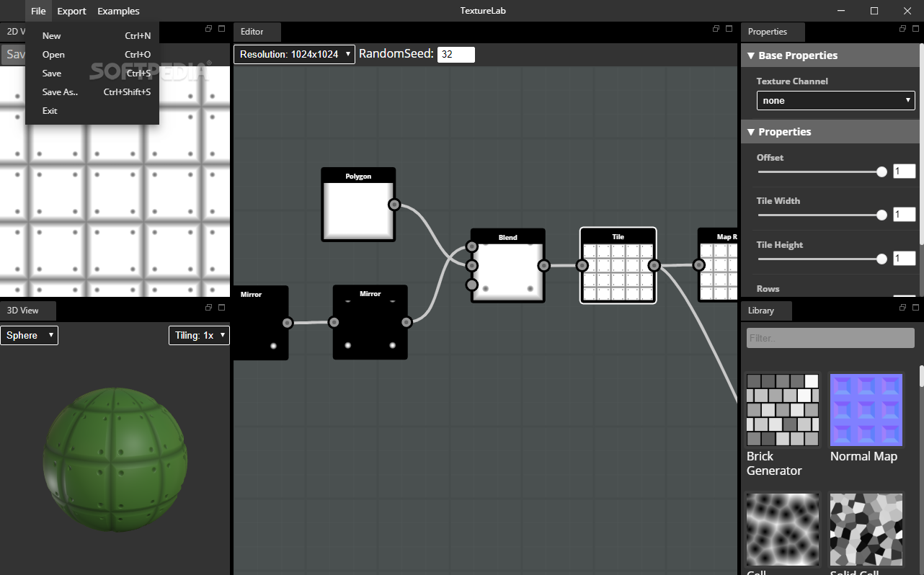Viewport: 924px width, 575px height.
Task: Pop out the Library panel
Action: 903,308
